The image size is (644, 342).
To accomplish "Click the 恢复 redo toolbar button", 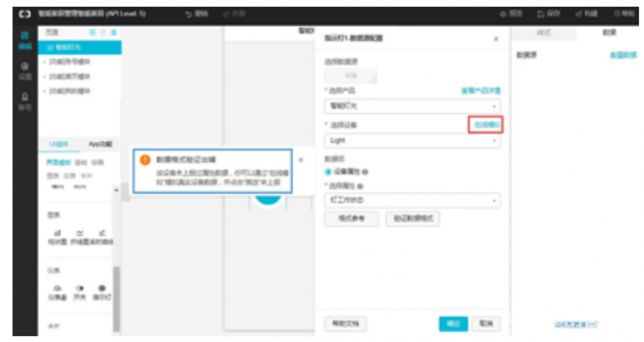I will click(234, 14).
